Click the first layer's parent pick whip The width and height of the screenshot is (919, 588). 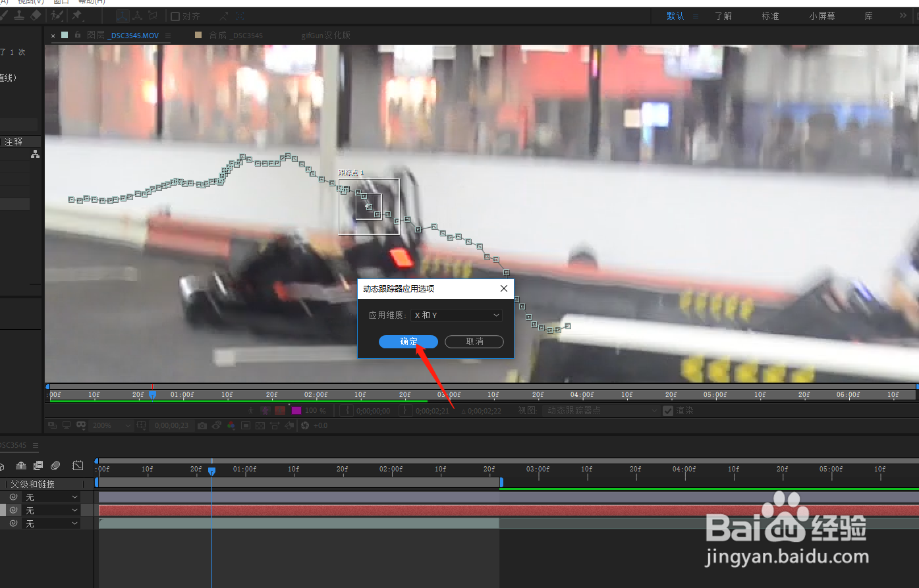(13, 497)
